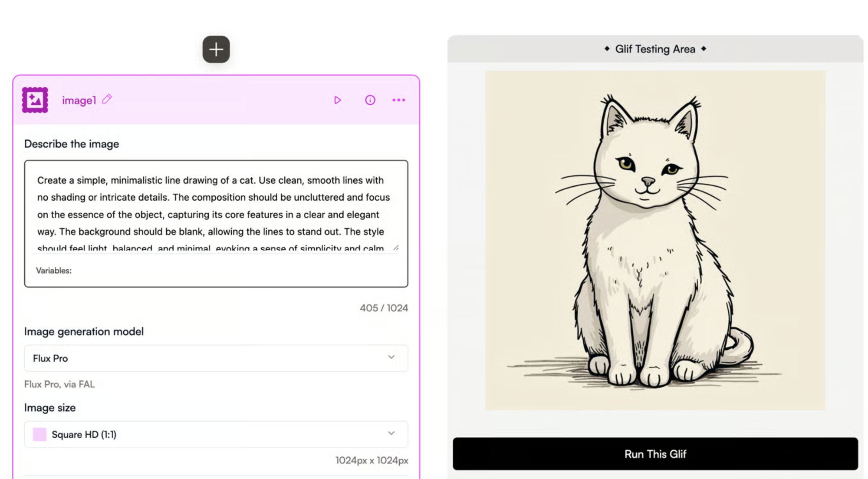Image resolution: width=868 pixels, height=479 pixels.
Task: Open the info icon on image1 block
Action: click(370, 100)
